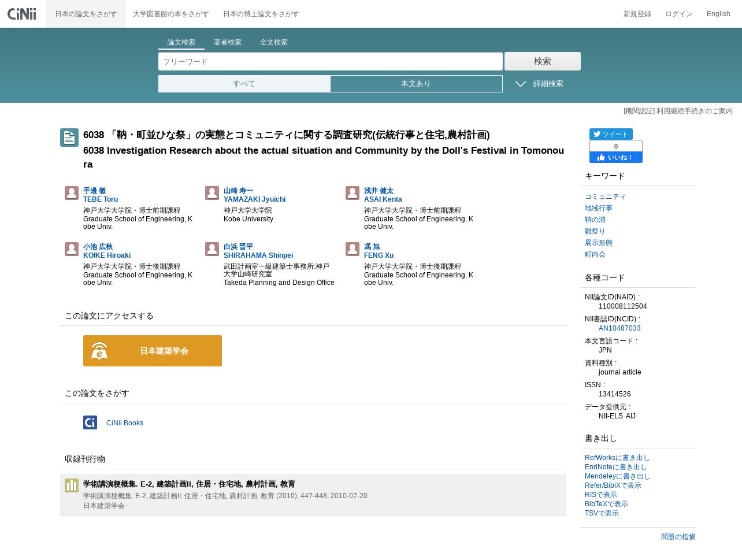The width and height of the screenshot is (742, 560).
Task: Open 日本の論文をさがす menu
Action: (x=86, y=14)
